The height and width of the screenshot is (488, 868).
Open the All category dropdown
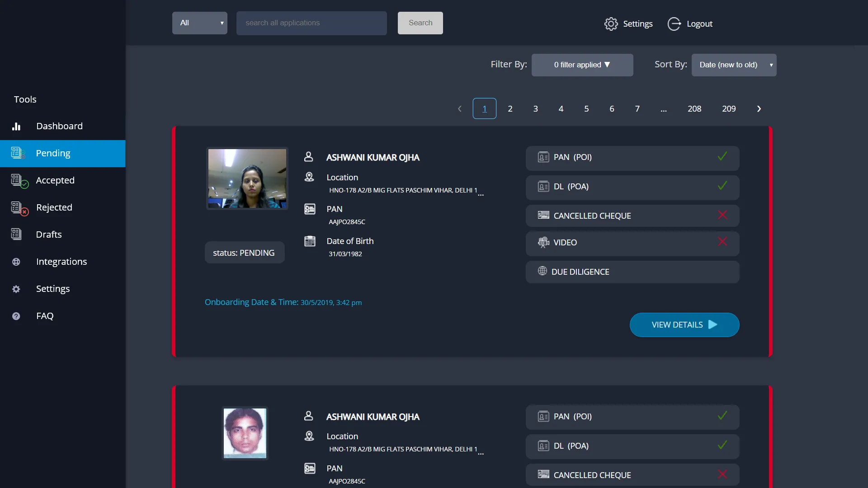[199, 23]
